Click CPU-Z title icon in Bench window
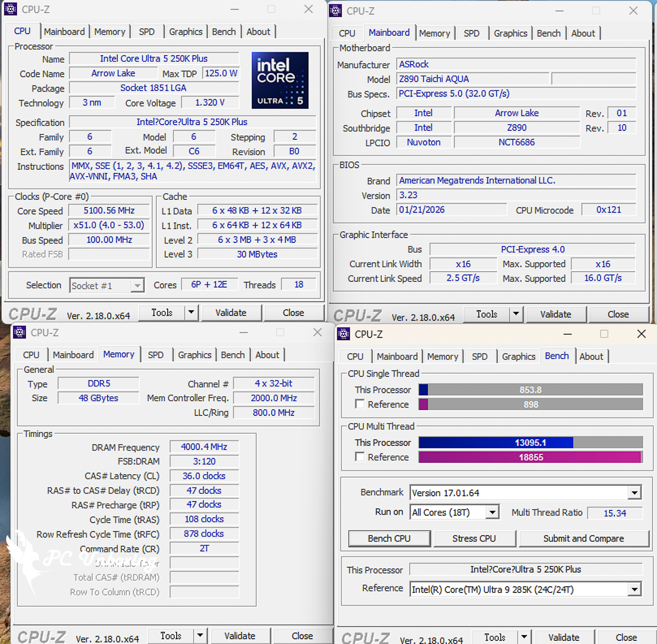657x644 pixels. pos(344,334)
